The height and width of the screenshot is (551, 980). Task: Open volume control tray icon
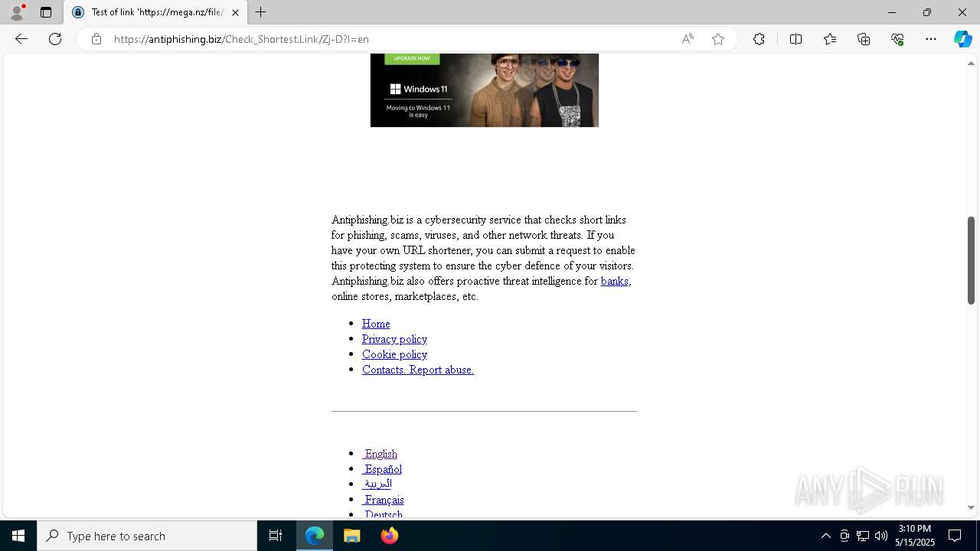click(x=881, y=536)
